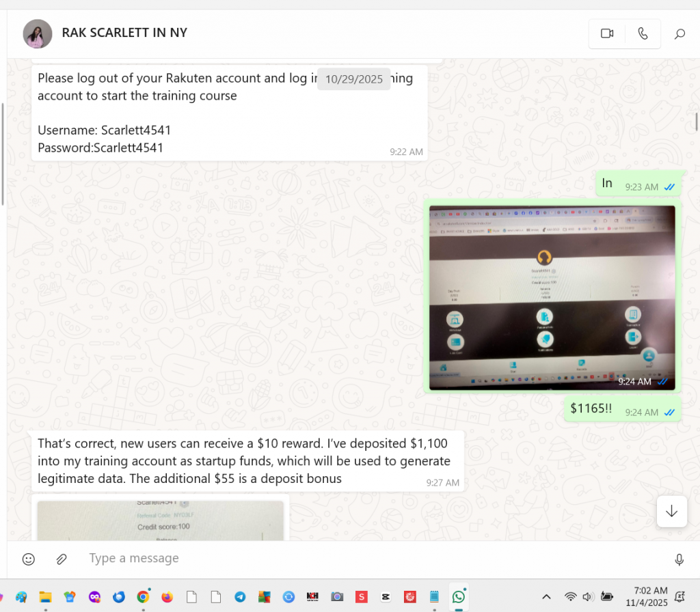The image size is (700, 612).
Task: Record a voice message with microphone
Action: pos(679,559)
